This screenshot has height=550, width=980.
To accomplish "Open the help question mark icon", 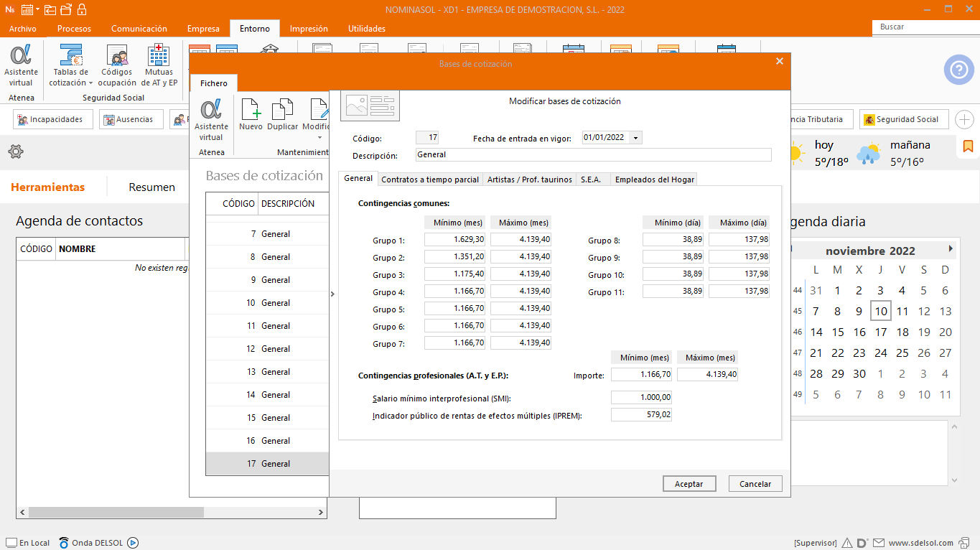I will [958, 70].
